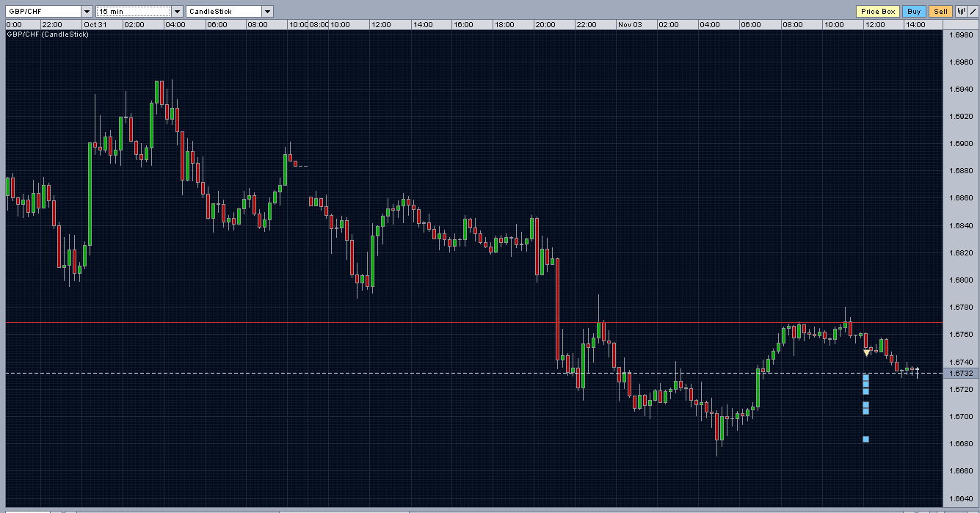The height and width of the screenshot is (513, 980).
Task: Open the GBP/CHF currency pair dropdown arrow
Action: [87, 12]
